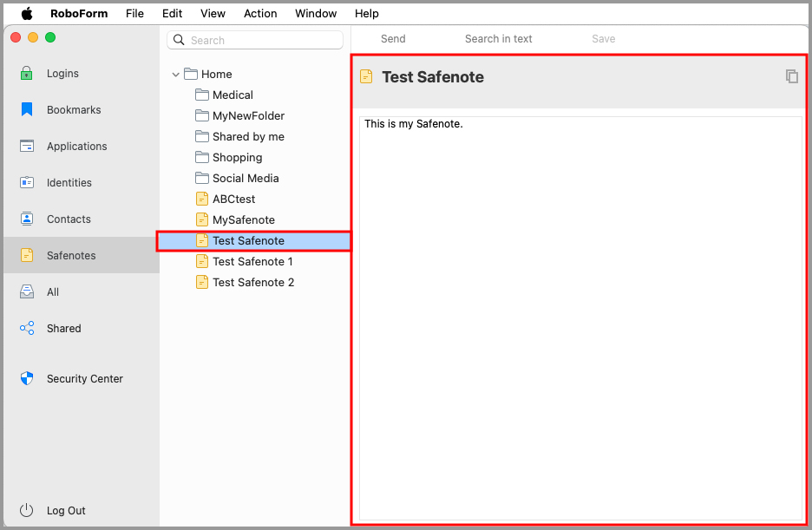Select the Logins label in sidebar
This screenshot has height=530, width=812.
coord(62,74)
